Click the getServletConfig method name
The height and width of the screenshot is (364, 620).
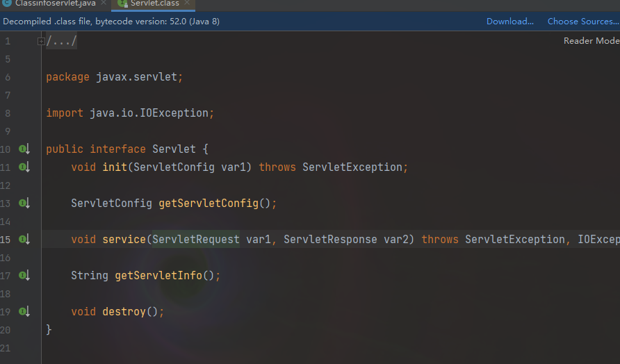tap(209, 203)
